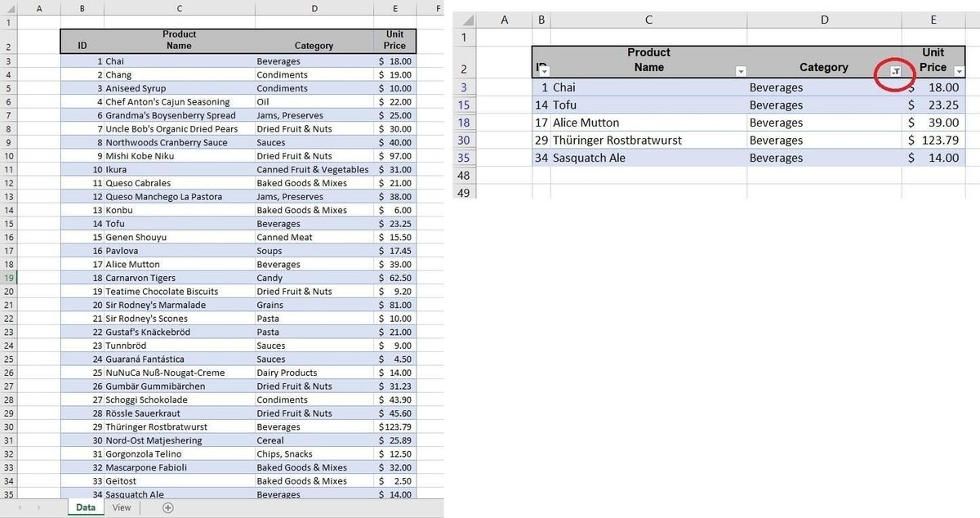Expand the Product Name filter dropdown
The image size is (980, 518).
pyautogui.click(x=740, y=72)
